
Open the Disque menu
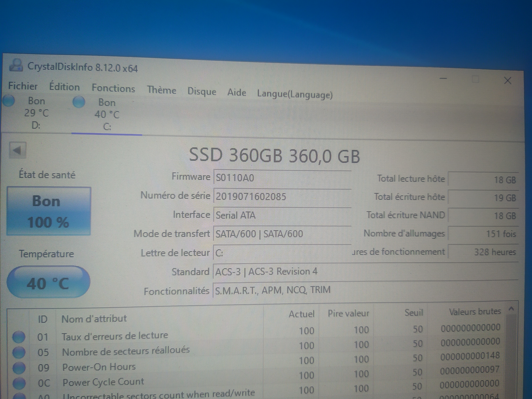[x=201, y=92]
